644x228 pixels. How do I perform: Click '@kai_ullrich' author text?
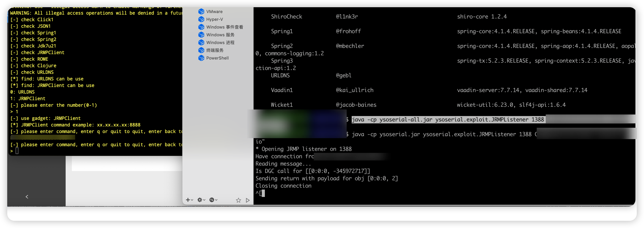355,90
